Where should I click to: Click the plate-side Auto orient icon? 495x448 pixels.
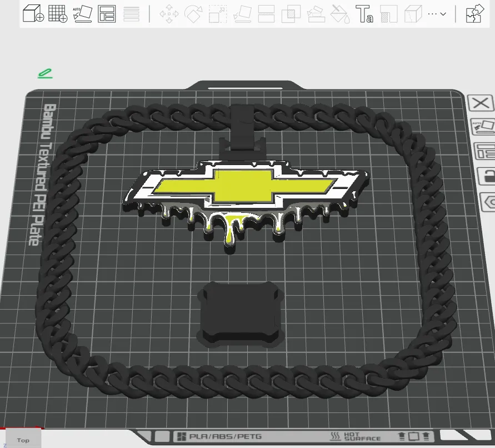483,126
